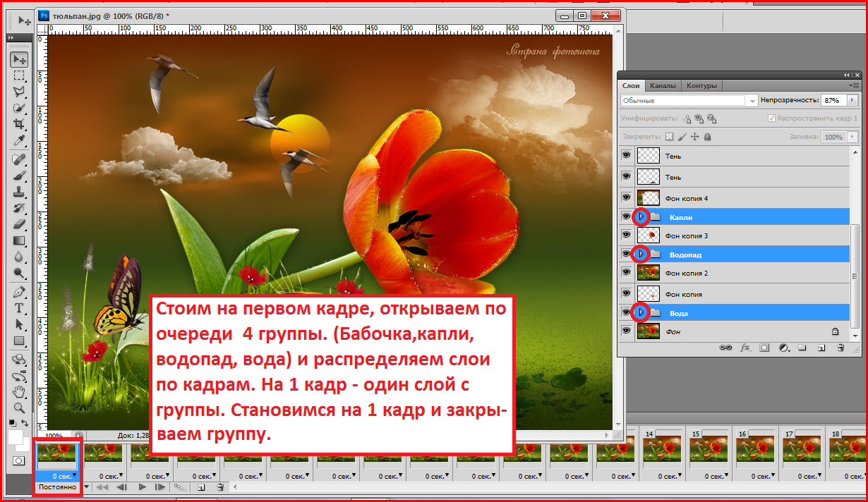Duplicate the selected animation frame
The width and height of the screenshot is (868, 502).
coord(201,486)
